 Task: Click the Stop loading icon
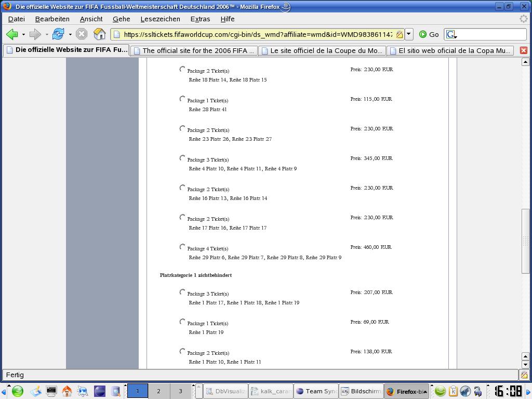point(82,34)
